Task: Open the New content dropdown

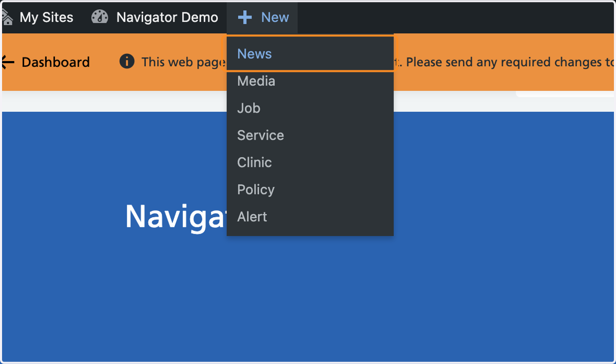Action: pyautogui.click(x=263, y=17)
